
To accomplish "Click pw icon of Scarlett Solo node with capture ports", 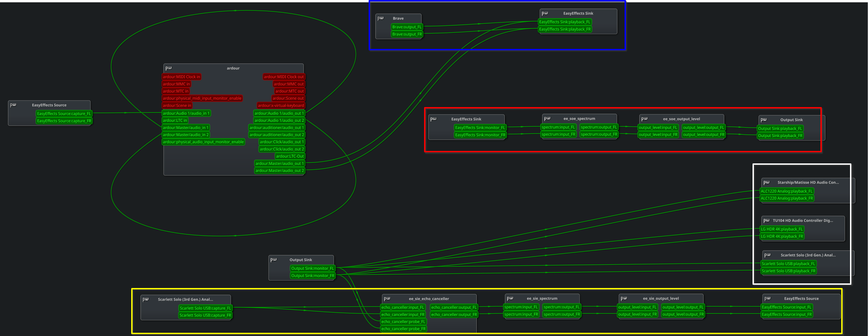I will [x=146, y=299].
